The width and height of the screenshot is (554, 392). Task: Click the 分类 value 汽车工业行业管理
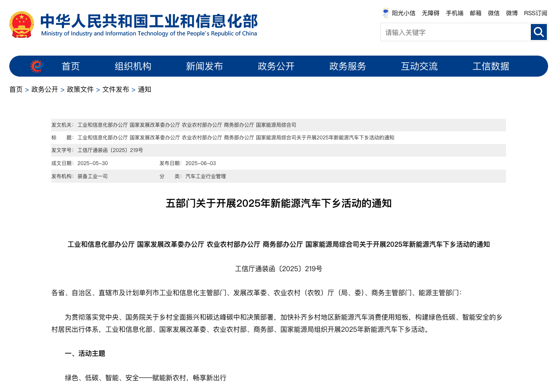[206, 176]
